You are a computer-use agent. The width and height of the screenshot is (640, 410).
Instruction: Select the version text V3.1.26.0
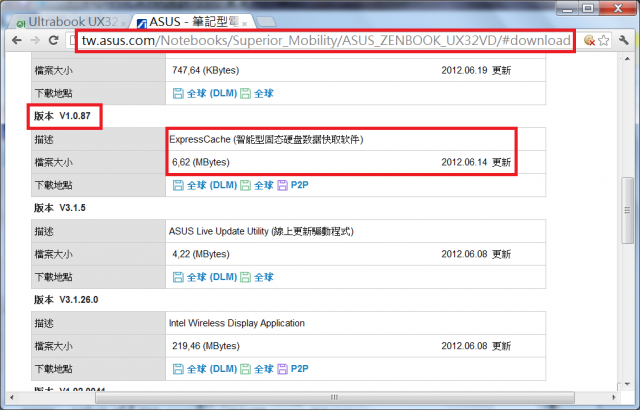point(79,300)
